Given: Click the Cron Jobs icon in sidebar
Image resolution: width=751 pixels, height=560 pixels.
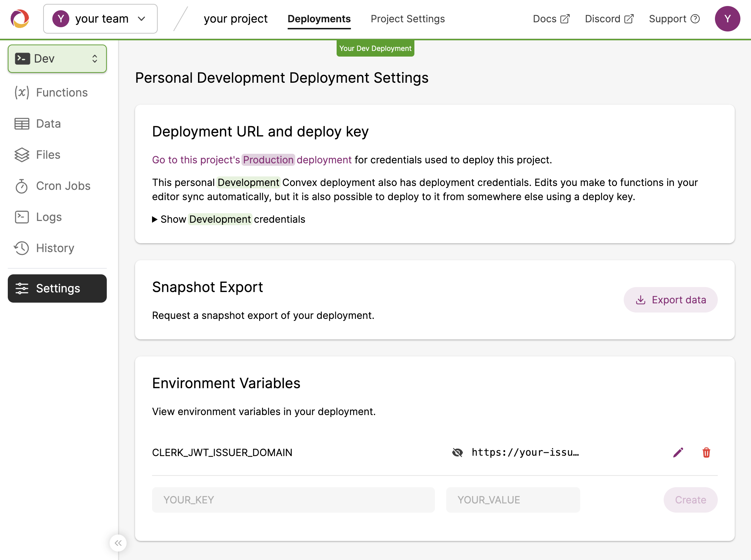Looking at the screenshot, I should [x=21, y=185].
